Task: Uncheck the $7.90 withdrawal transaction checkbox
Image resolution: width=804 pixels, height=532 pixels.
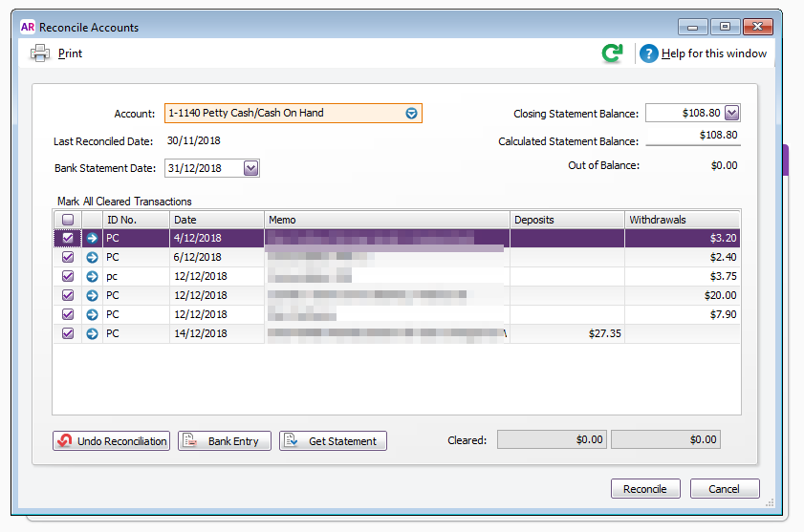Action: pos(68,314)
